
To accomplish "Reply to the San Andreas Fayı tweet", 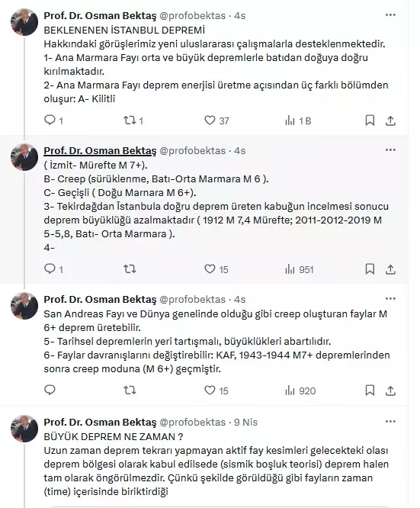I will pos(50,390).
